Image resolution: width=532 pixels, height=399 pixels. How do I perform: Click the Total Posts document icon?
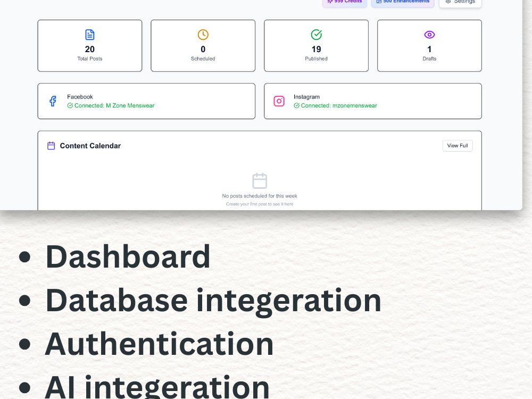(89, 35)
